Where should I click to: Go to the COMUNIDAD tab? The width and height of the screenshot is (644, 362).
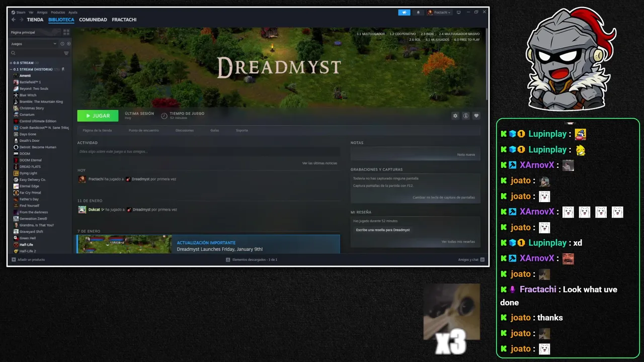pyautogui.click(x=93, y=20)
